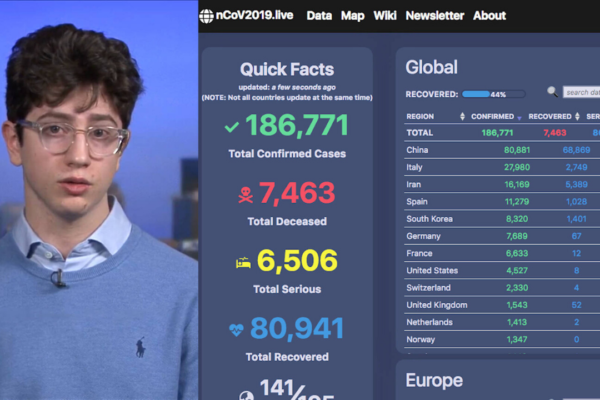Click the Recovered 44% progress bar
Viewport: 600px width, 400px height.
click(x=494, y=94)
